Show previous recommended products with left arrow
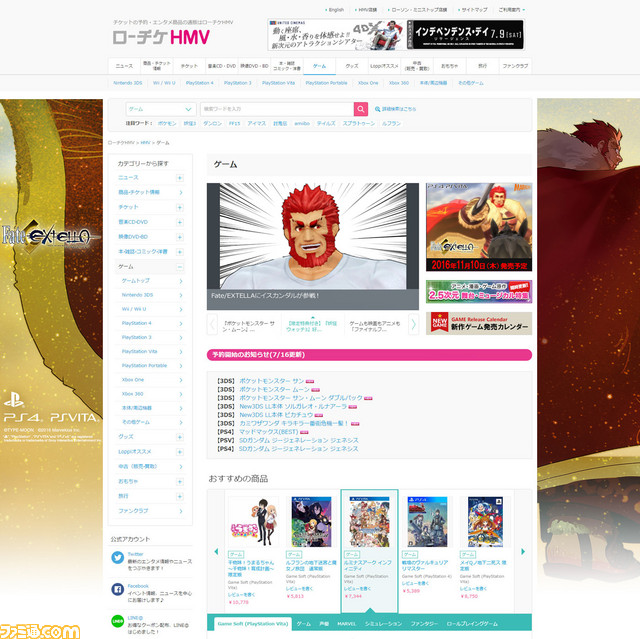Screen dimensions: 640x639 pyautogui.click(x=216, y=552)
